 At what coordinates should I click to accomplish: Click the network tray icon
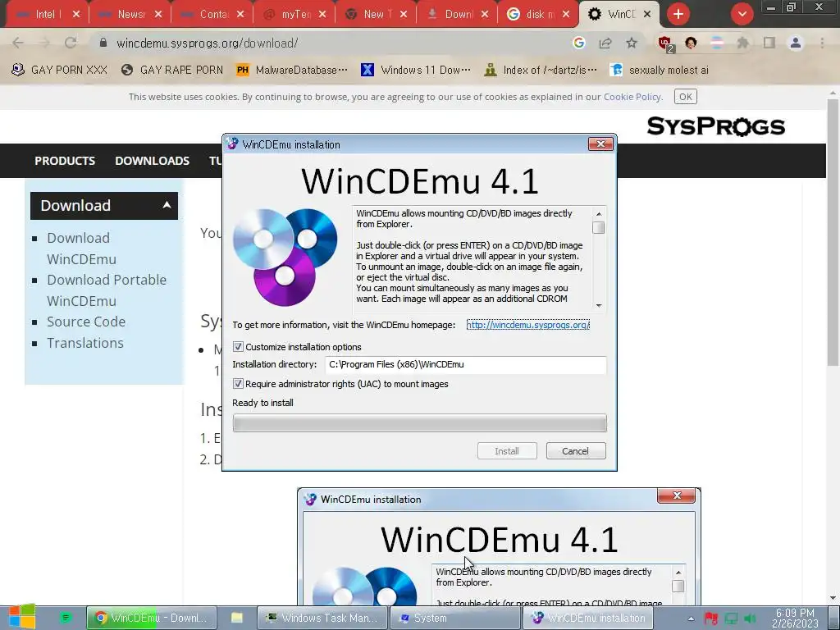pyautogui.click(x=731, y=619)
